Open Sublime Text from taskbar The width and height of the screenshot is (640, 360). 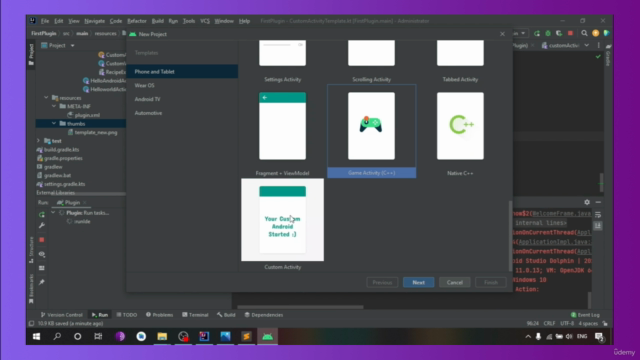coord(246,336)
